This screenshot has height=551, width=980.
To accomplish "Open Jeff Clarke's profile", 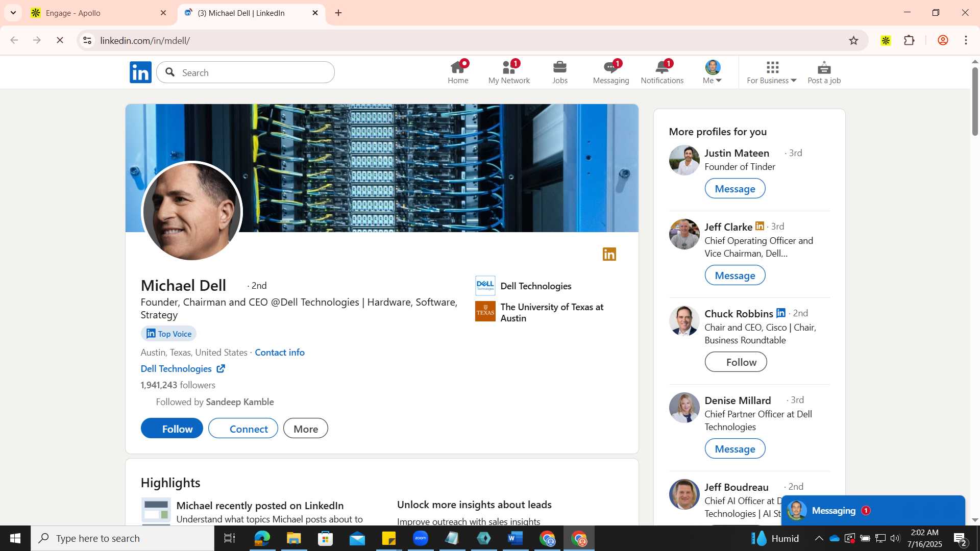I will point(728,227).
